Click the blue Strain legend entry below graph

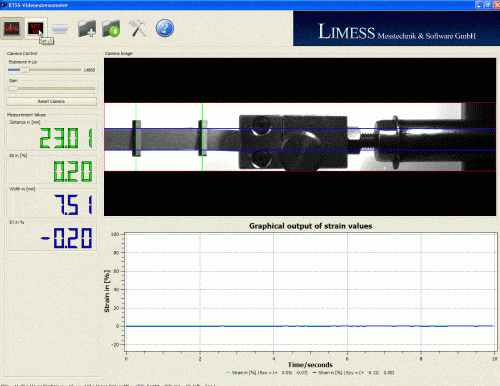pyautogui.click(x=353, y=373)
